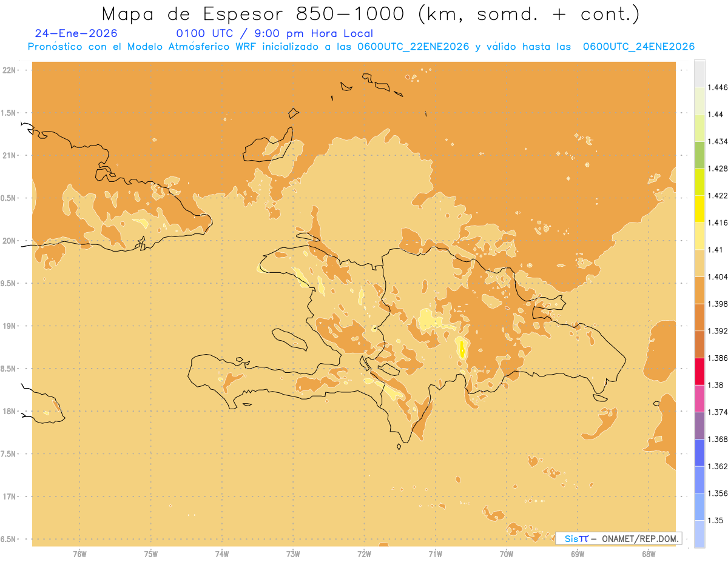Viewport: 728px width, 562px height.
Task: Pick the light tan swatch between 1.404 and 1.41
Action: 699,263
